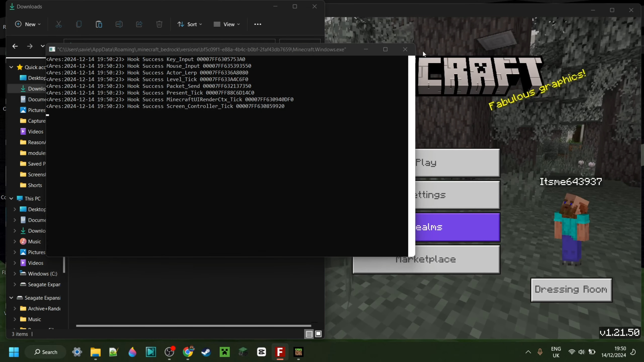Click the Rename icon in Downloads toolbar
The width and height of the screenshot is (644, 362).
click(119, 24)
